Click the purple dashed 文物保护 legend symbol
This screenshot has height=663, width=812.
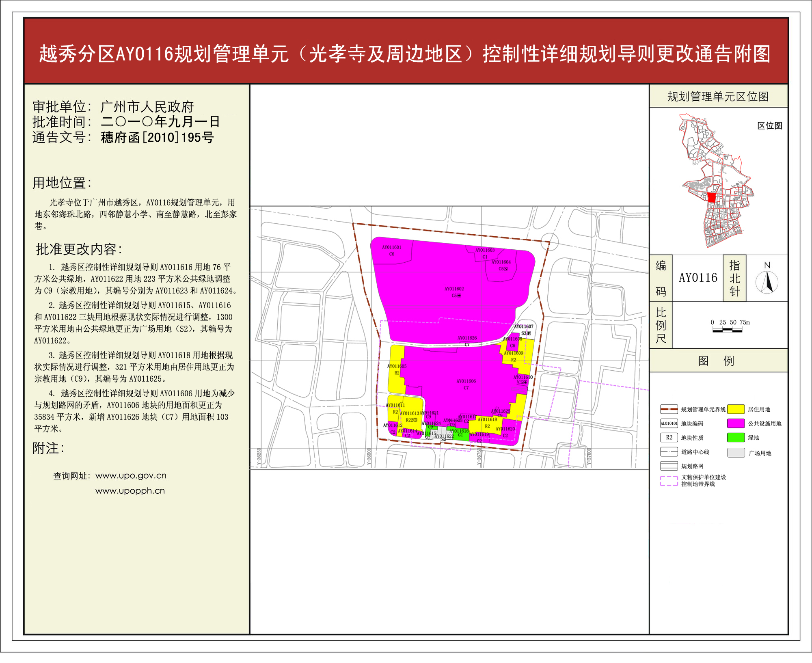point(669,481)
